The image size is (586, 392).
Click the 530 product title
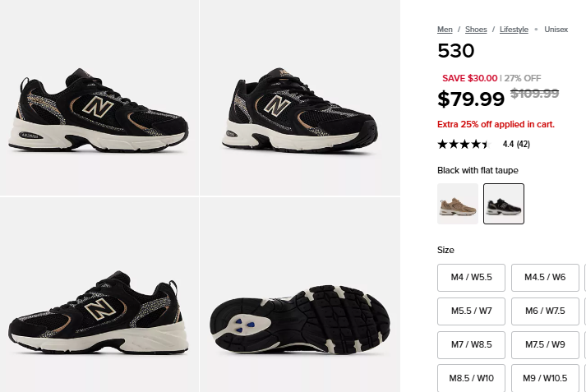pos(456,51)
